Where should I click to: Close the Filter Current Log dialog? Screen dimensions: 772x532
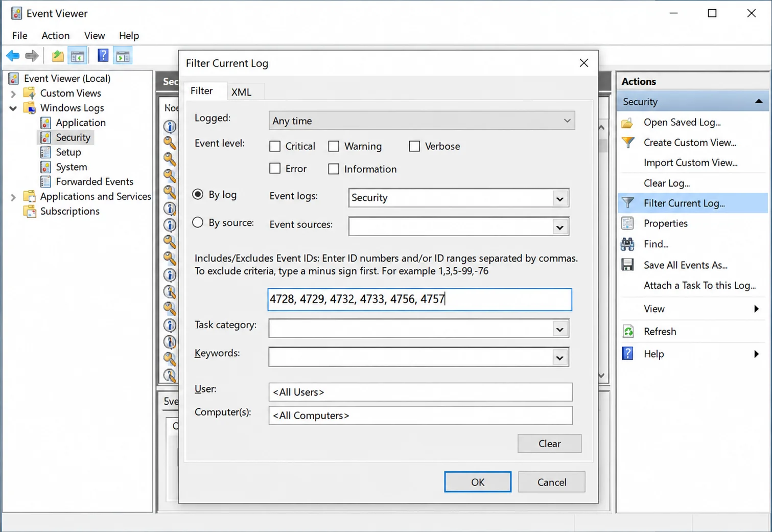(x=584, y=63)
